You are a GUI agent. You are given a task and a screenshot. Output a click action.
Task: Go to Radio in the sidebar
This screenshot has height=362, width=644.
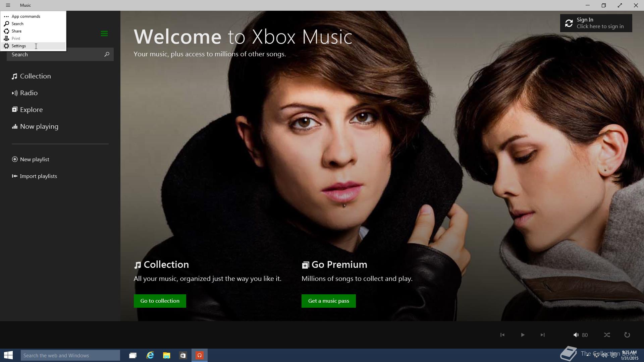[25, 93]
